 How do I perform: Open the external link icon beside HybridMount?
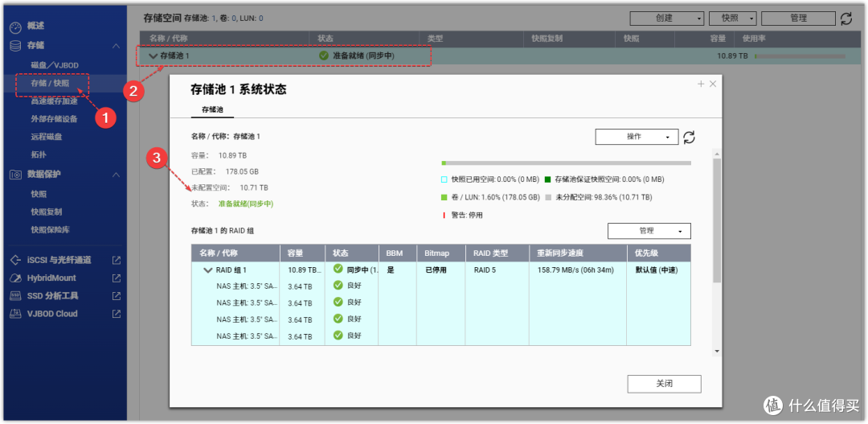click(117, 278)
